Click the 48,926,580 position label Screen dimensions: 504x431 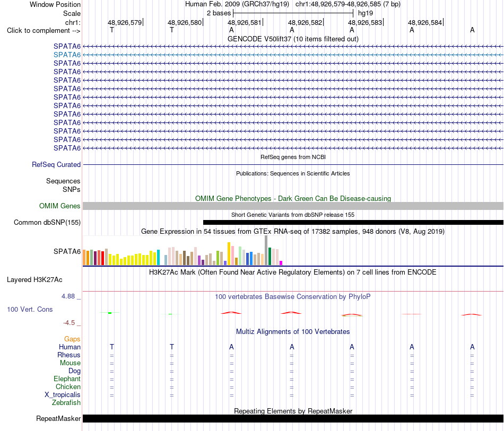click(x=185, y=22)
